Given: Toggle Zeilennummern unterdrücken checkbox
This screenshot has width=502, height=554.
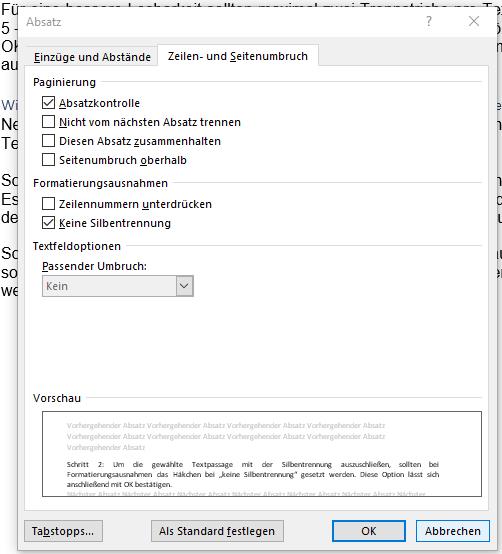Looking at the screenshot, I should pyautogui.click(x=48, y=204).
